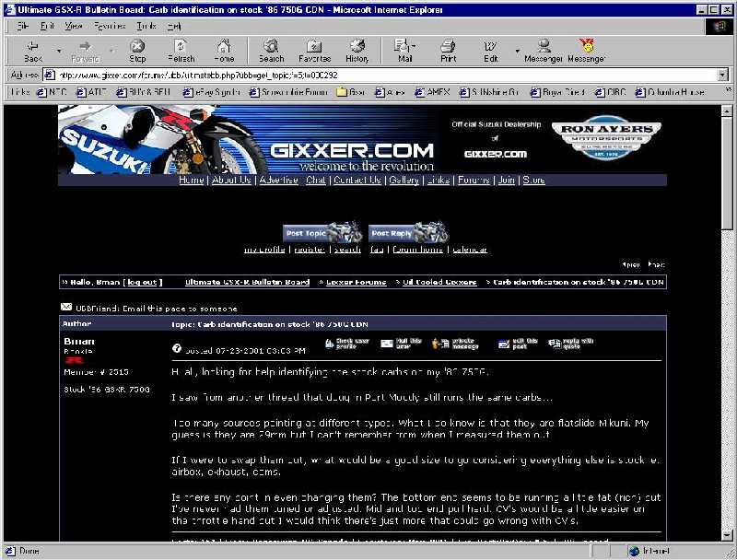737x560 pixels.
Task: Click the Store navigation link
Action: pos(534,180)
